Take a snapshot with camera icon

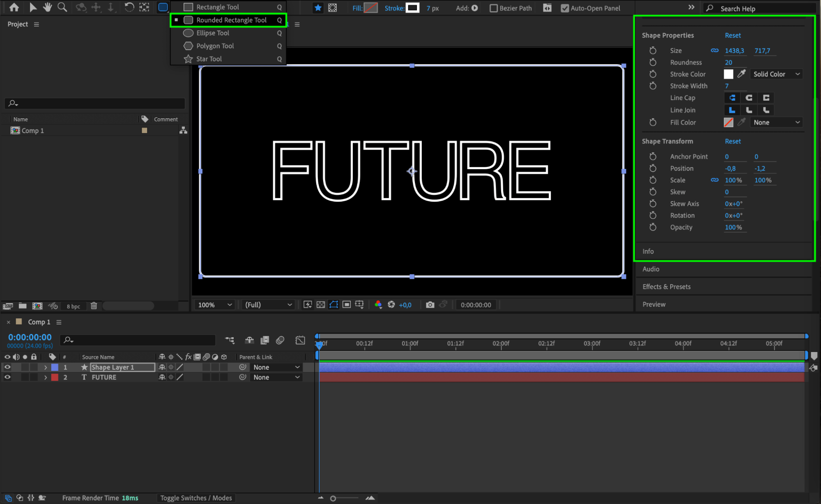tap(430, 305)
